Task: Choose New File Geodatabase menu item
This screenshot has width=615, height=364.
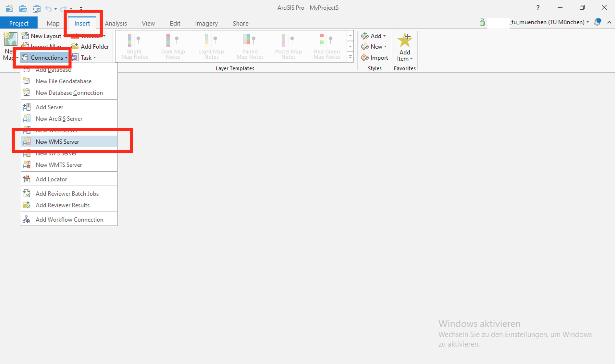Action: point(69,81)
